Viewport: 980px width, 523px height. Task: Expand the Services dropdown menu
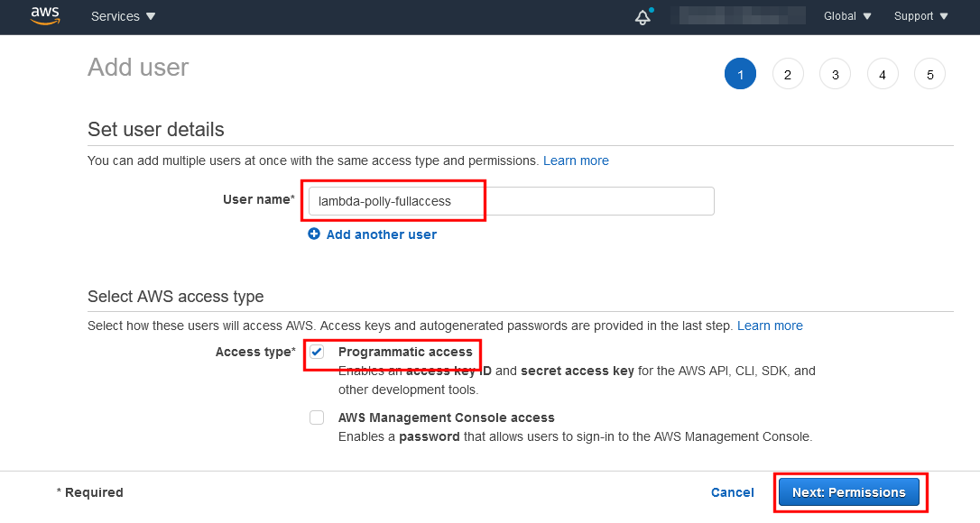pyautogui.click(x=124, y=16)
